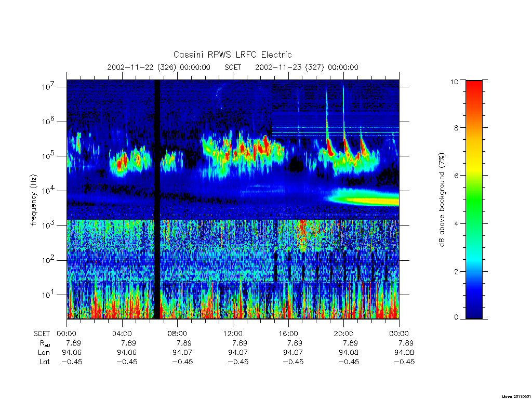The height and width of the screenshot is (399, 532).
Task: Click the colorbar tick label 10
Action: [454, 82]
